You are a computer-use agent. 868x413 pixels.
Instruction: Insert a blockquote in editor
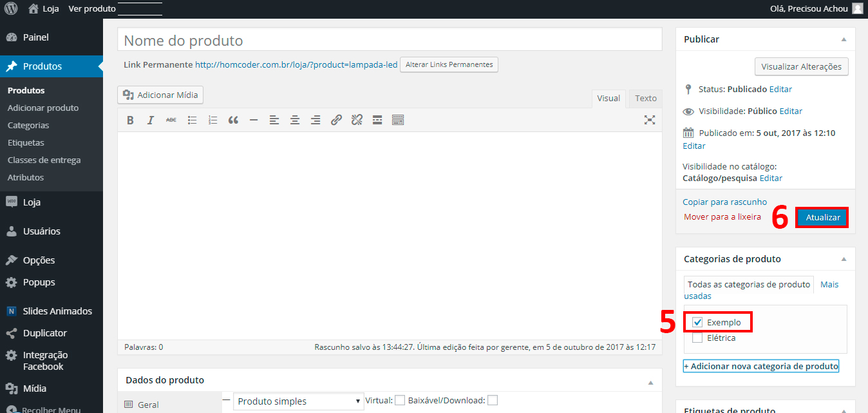click(233, 120)
